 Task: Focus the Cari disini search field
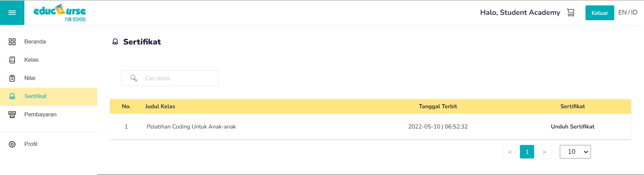pyautogui.click(x=170, y=78)
